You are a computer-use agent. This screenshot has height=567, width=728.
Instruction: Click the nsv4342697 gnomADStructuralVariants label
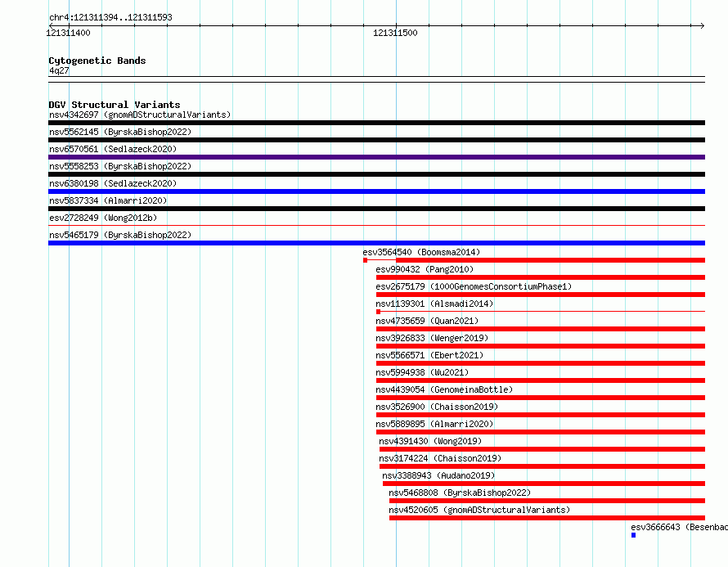140,115
